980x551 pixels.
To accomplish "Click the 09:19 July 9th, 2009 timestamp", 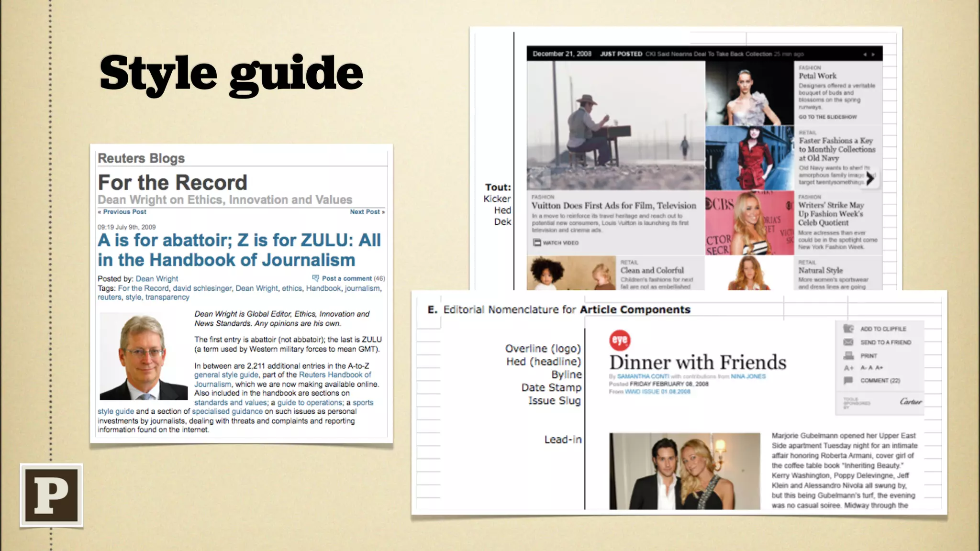I will coord(127,227).
